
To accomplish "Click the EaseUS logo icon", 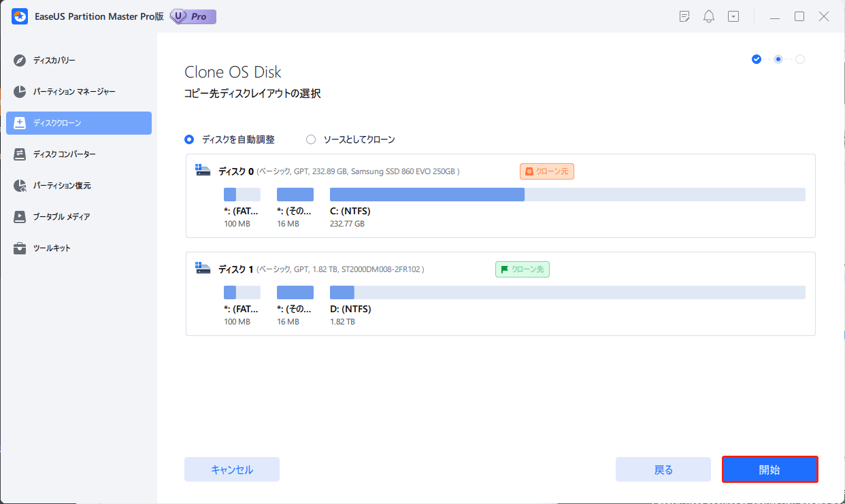I will [x=19, y=16].
